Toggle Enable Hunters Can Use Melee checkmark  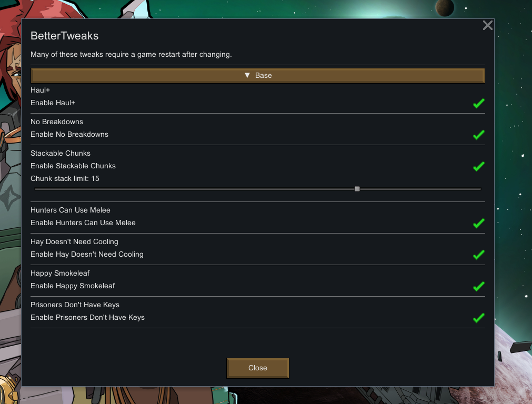point(479,223)
